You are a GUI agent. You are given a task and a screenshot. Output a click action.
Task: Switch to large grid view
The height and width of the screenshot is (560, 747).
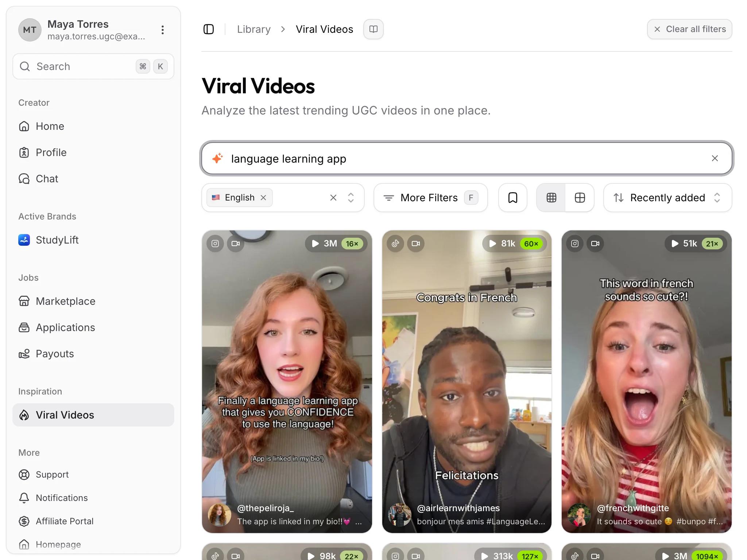(580, 198)
